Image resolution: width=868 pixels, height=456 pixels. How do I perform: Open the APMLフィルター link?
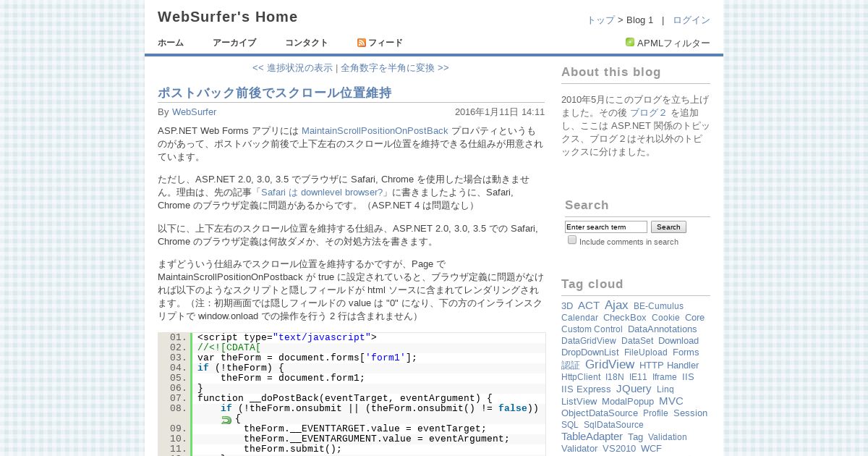673,43
